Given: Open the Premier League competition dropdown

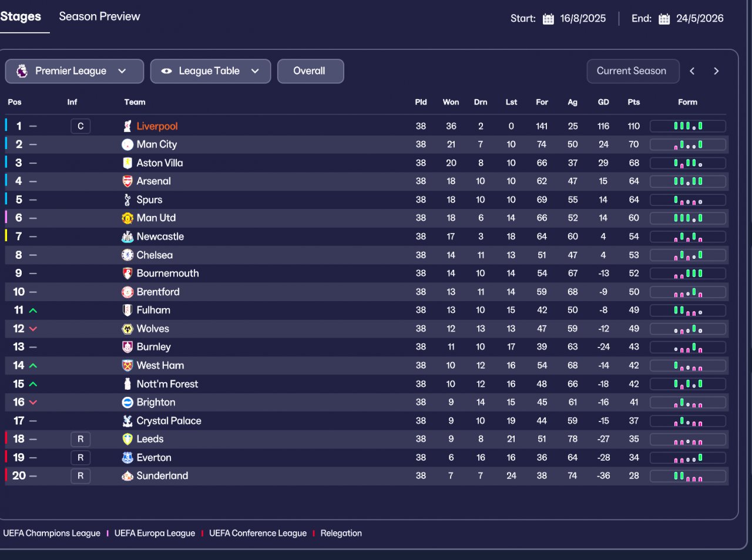Looking at the screenshot, I should tap(75, 71).
